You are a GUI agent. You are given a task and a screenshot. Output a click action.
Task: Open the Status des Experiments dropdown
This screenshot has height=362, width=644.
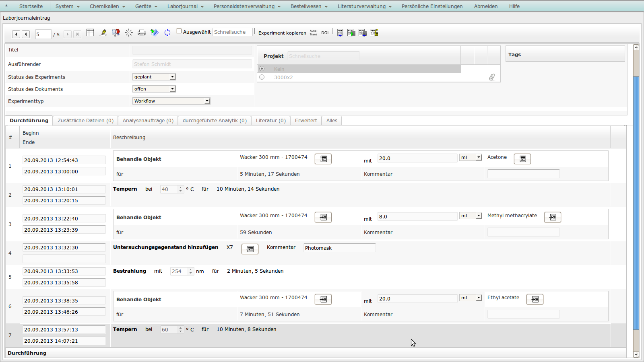click(154, 77)
